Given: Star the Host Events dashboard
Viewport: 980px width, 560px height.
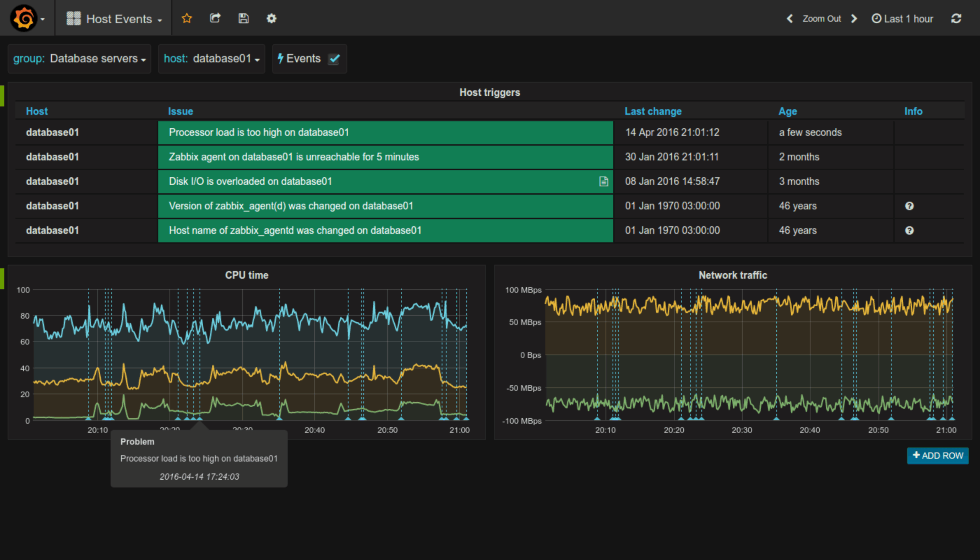Looking at the screenshot, I should click(x=186, y=18).
